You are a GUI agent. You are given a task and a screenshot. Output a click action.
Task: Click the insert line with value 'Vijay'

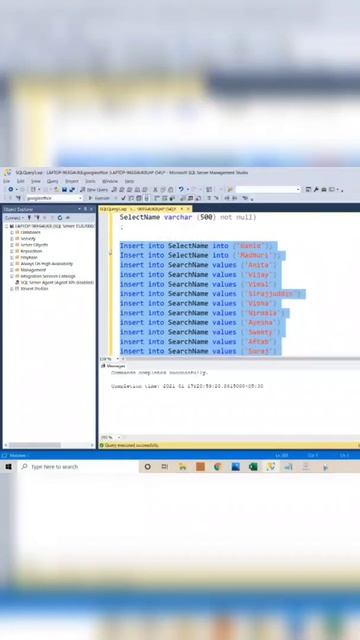pyautogui.click(x=198, y=275)
